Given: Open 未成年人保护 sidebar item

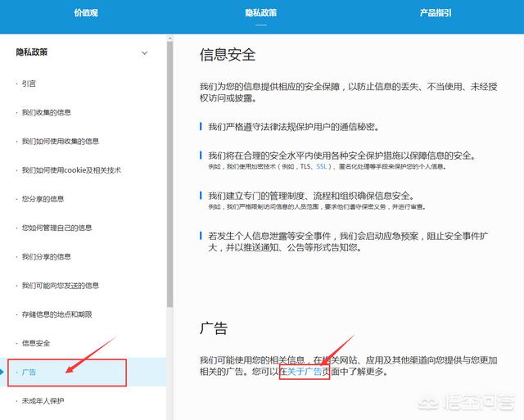Looking at the screenshot, I should (43, 400).
